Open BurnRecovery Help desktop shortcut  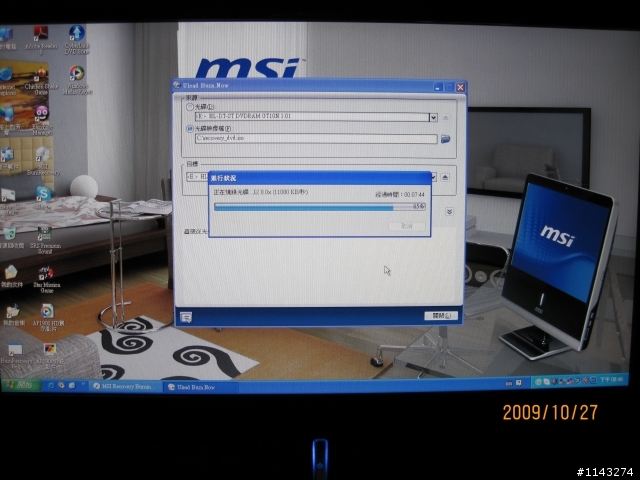tap(16, 355)
